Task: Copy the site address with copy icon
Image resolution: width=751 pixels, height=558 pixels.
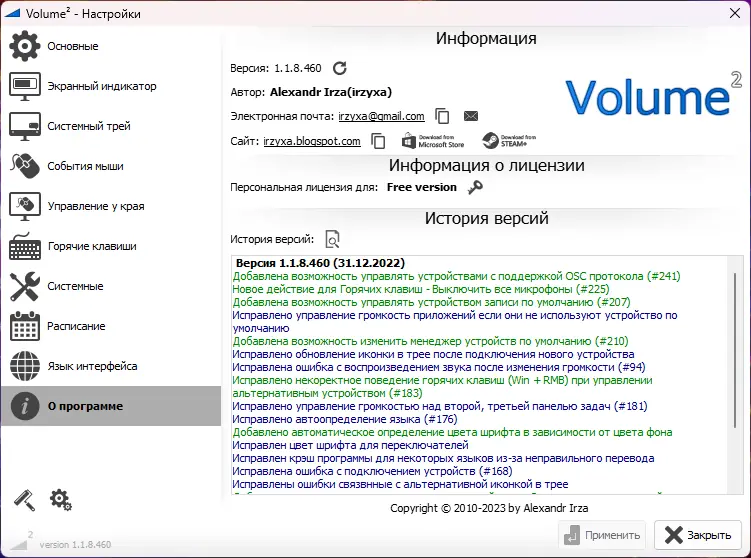Action: [x=378, y=141]
